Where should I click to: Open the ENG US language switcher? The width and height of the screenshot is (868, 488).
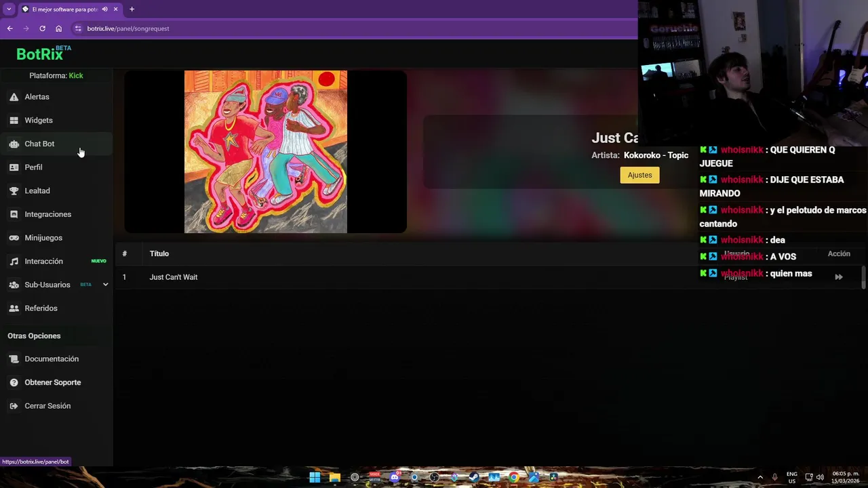point(792,477)
